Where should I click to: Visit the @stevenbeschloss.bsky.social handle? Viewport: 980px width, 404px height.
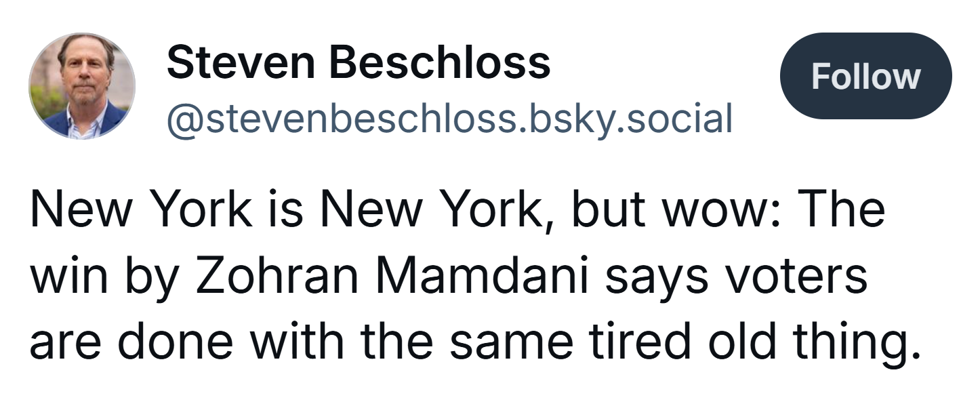450,118
